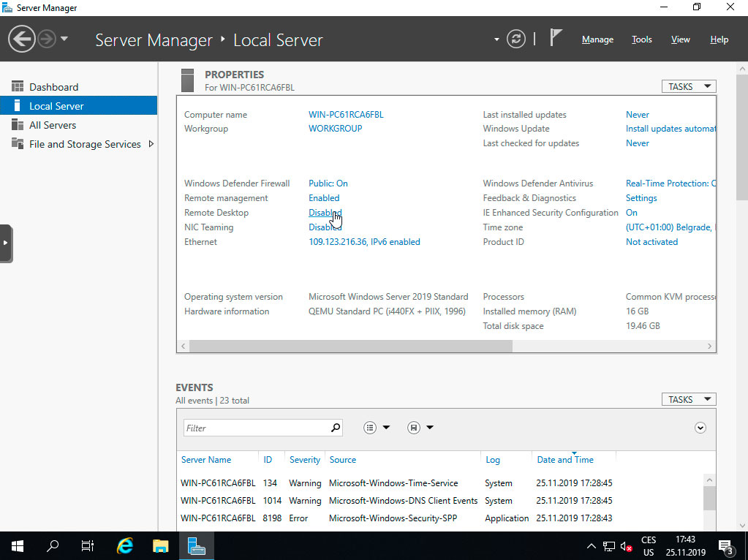Click the events list view icon
The height and width of the screenshot is (560, 748).
point(370,427)
